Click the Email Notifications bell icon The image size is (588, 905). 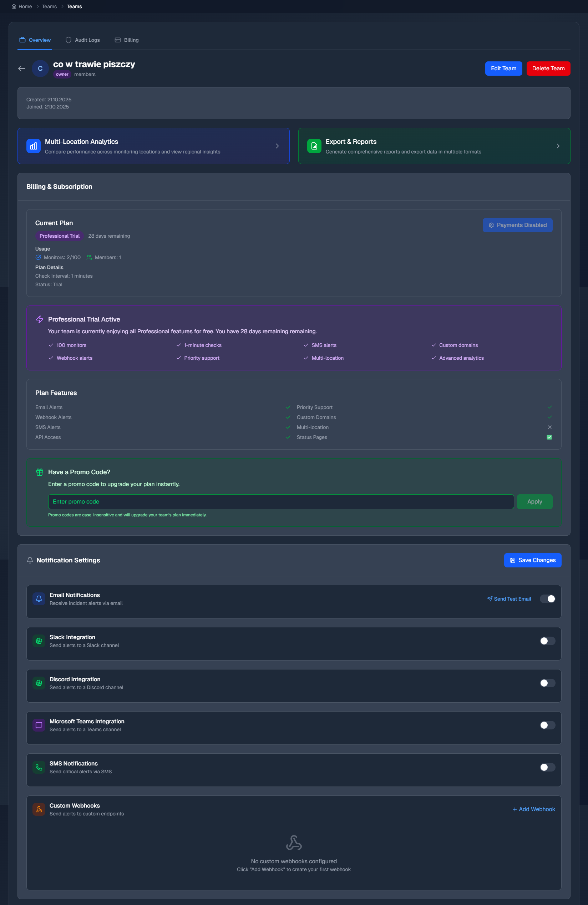[39, 599]
